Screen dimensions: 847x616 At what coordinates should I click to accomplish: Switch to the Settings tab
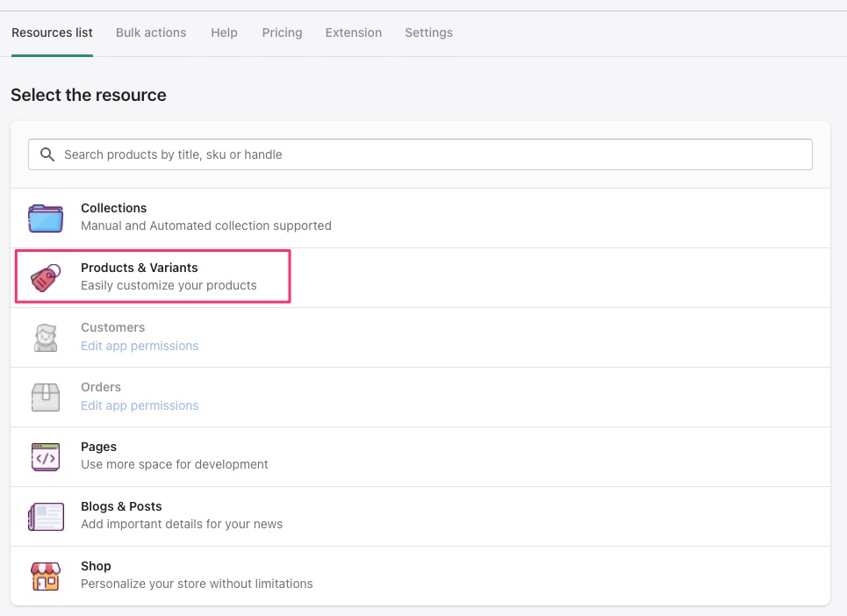(x=429, y=32)
